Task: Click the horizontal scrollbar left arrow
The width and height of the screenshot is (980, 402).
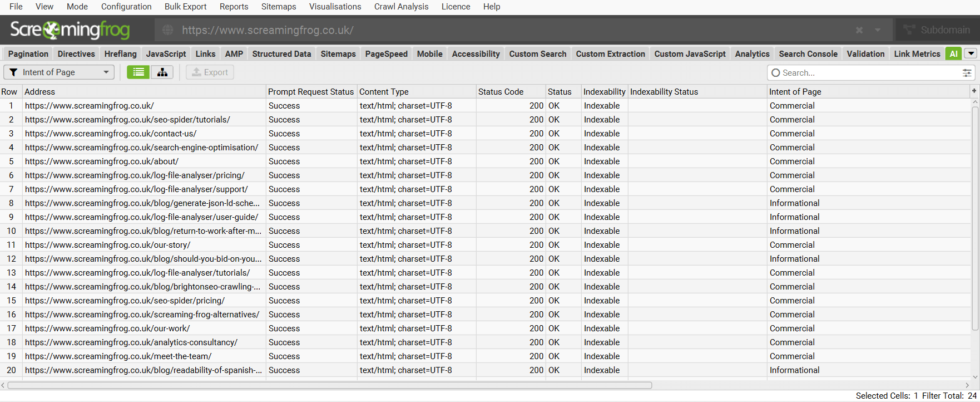Action: (x=3, y=385)
